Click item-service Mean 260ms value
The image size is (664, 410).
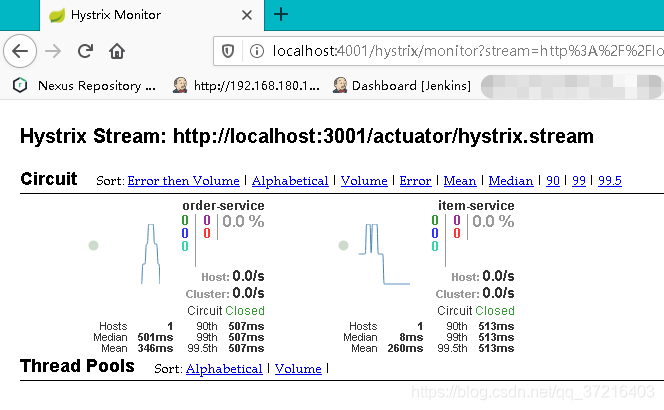point(405,349)
